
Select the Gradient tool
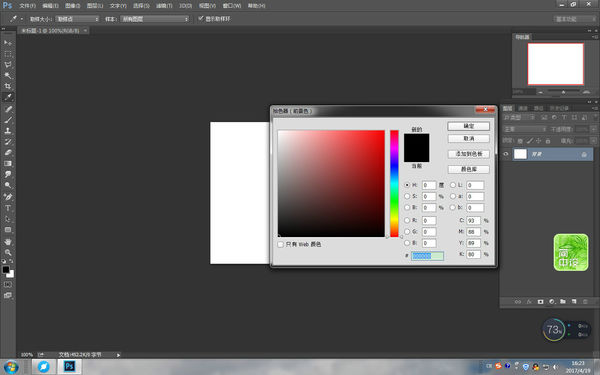point(8,163)
